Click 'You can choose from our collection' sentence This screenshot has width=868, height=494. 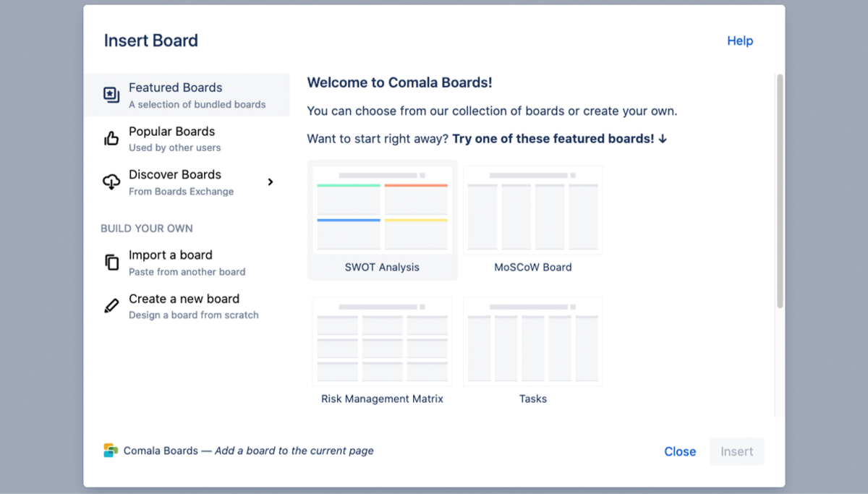pos(492,111)
